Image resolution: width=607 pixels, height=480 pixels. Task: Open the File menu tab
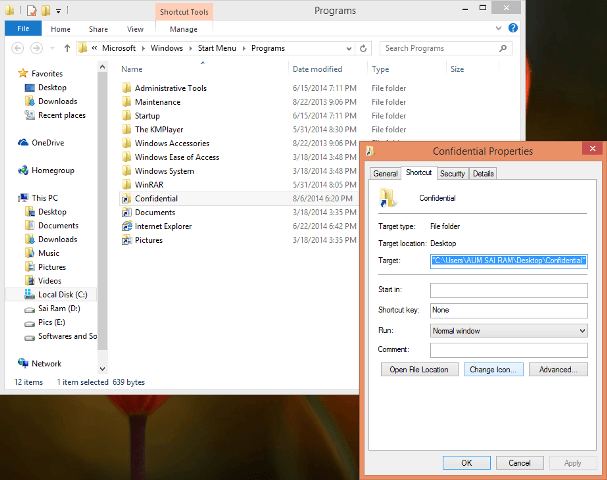click(23, 29)
